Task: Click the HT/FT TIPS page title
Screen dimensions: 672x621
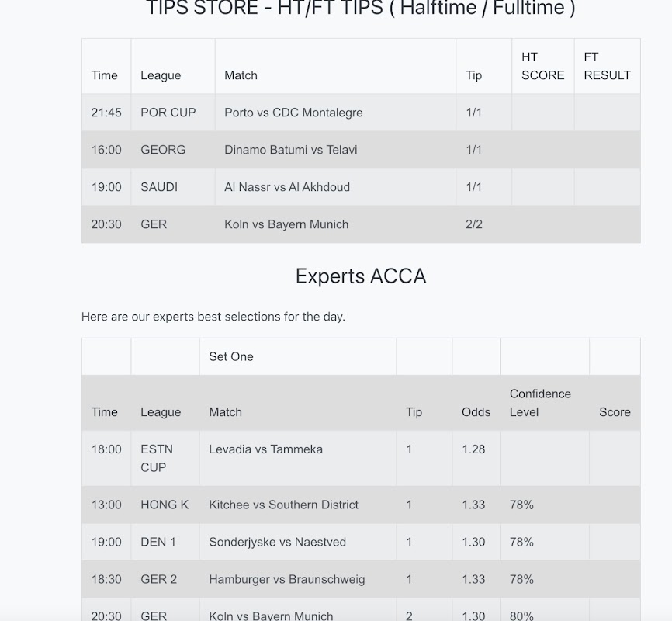Action: 361,8
